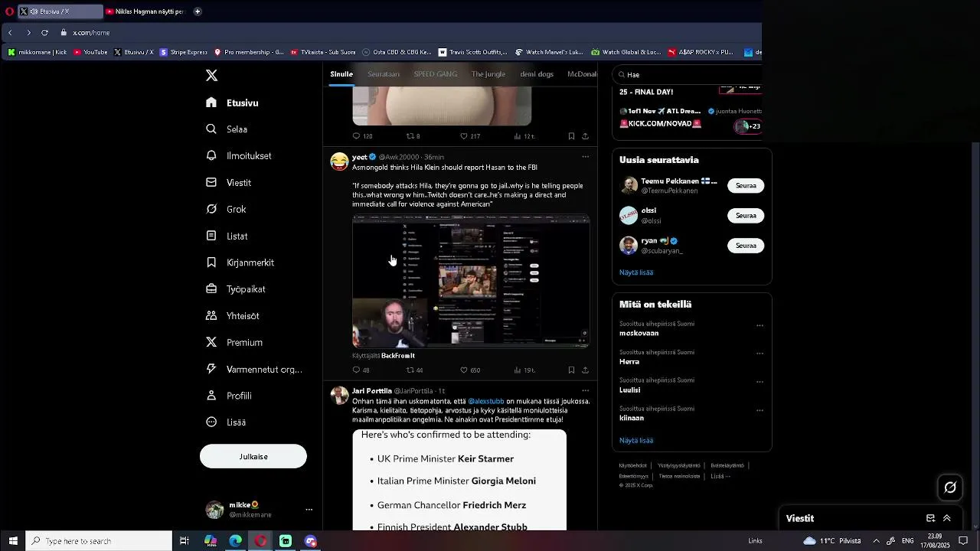Switch to Seurataan timeline tab
The width and height of the screenshot is (980, 551).
point(384,74)
